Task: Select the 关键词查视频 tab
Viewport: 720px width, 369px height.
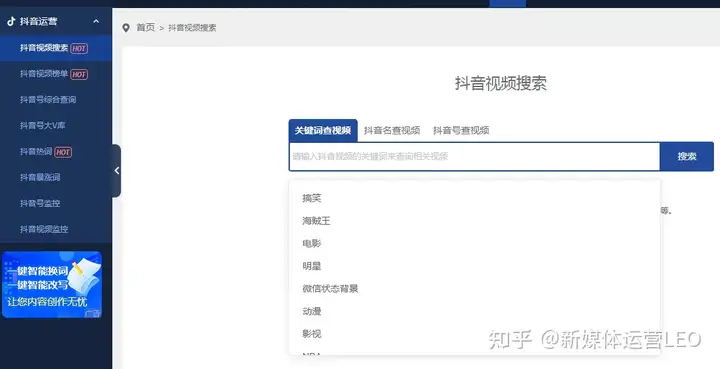Action: (x=323, y=130)
